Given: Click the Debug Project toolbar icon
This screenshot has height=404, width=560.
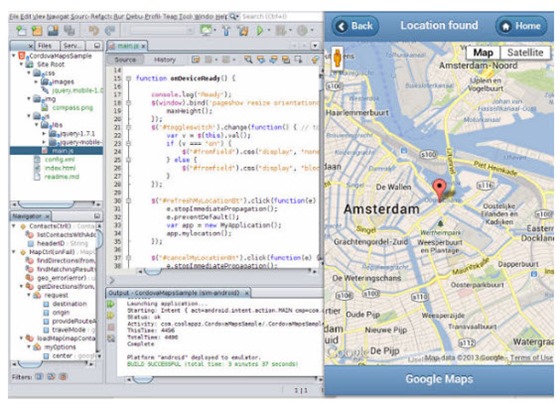Looking at the screenshot, I should [x=281, y=31].
